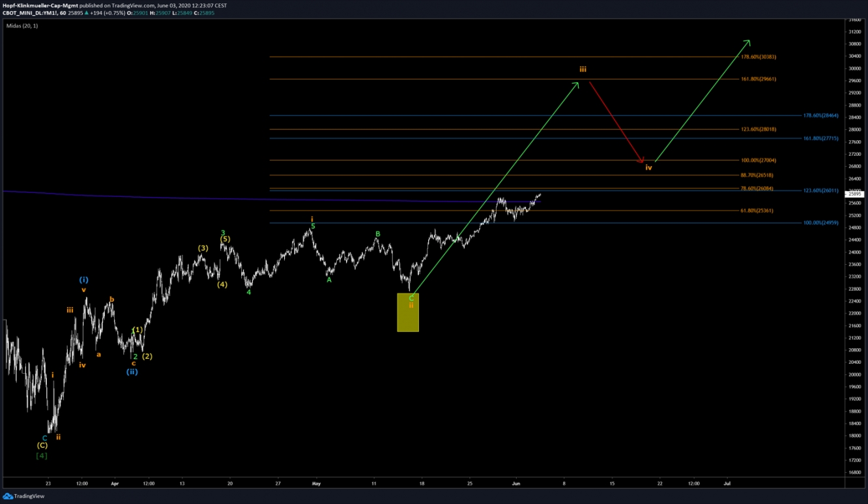The height and width of the screenshot is (504, 868).
Task: Click the orange v wave label
Action: (83, 289)
